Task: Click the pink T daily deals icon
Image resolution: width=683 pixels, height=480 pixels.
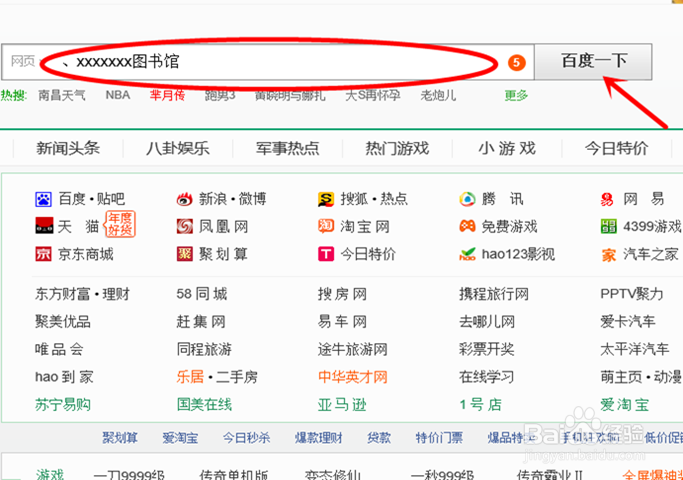Action: 326,254
